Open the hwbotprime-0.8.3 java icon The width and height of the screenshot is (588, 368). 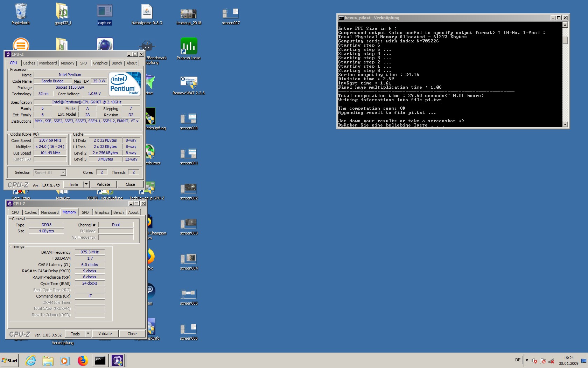pos(147,14)
